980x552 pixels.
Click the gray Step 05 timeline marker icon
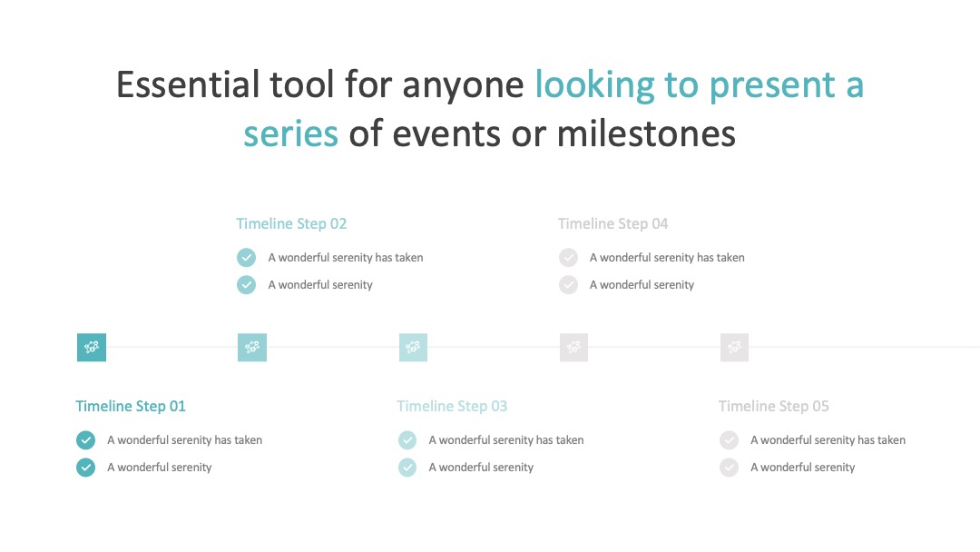tap(734, 347)
